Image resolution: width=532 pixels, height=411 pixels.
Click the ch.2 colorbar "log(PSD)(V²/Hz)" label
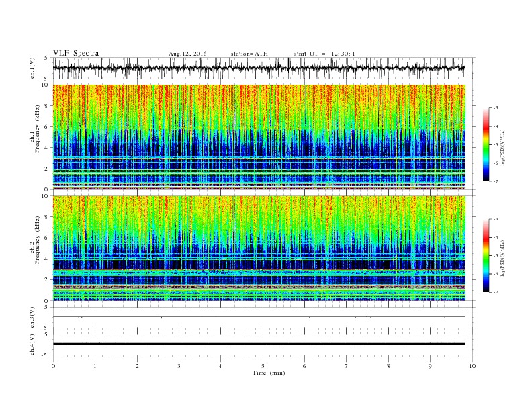pos(503,258)
